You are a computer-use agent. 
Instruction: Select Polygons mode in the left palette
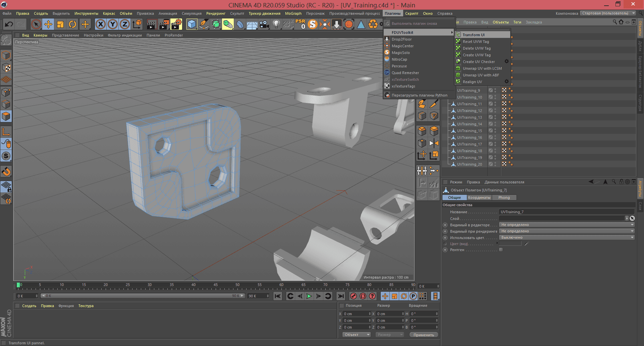[x=6, y=116]
